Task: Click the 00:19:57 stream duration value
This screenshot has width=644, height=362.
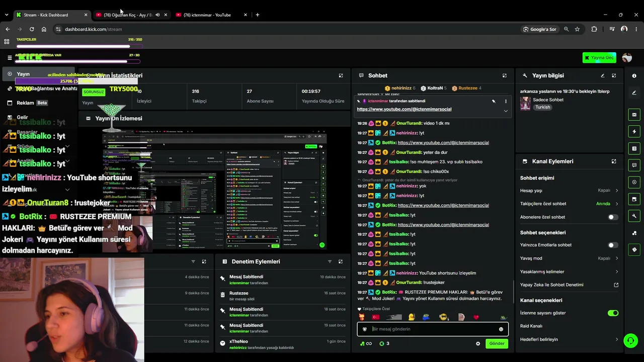Action: (311, 92)
